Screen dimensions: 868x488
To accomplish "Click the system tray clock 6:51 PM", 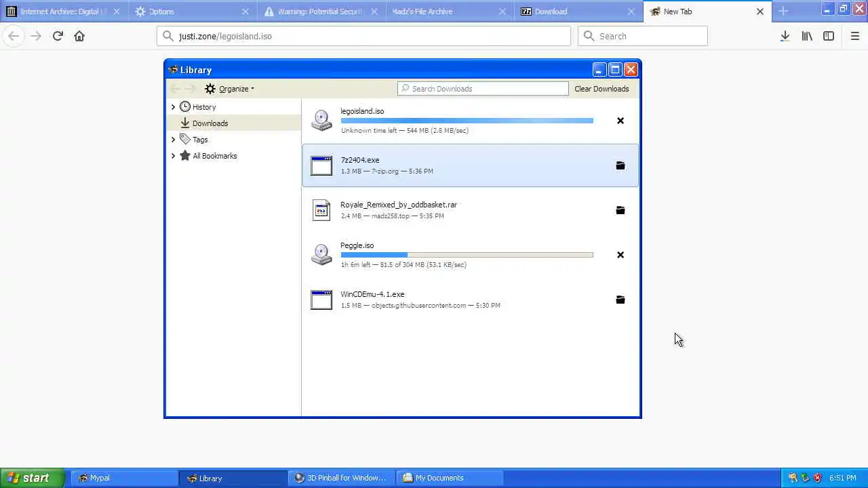I will click(843, 478).
